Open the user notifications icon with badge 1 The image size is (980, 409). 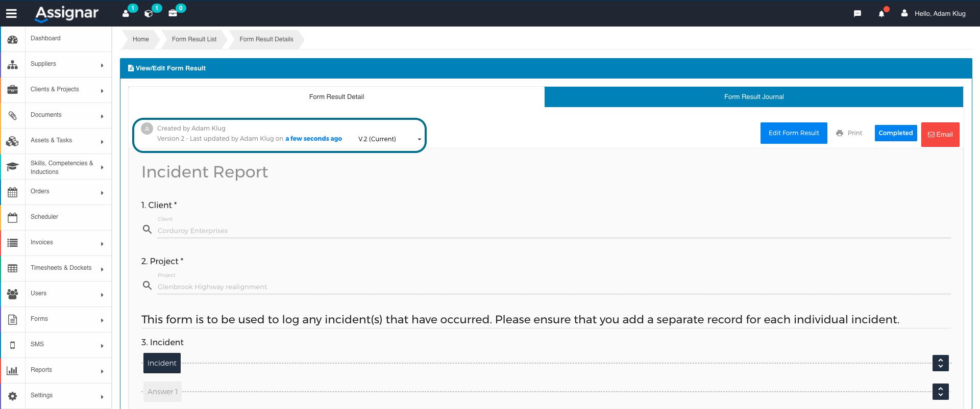tap(126, 13)
